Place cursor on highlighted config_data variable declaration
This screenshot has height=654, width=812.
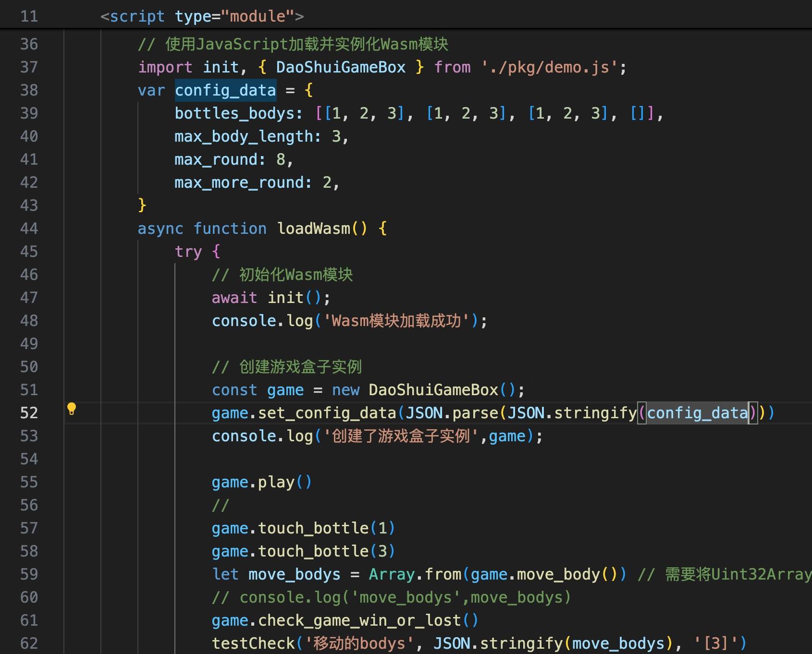click(x=225, y=90)
